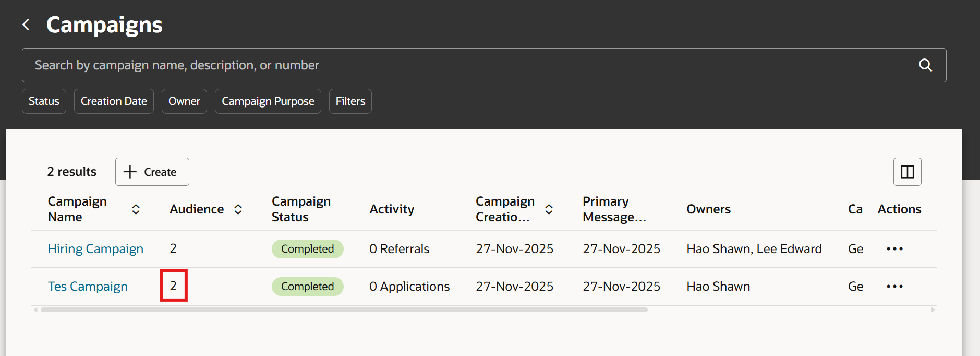Click Completed status of Tes Campaign
The image size is (980, 356).
coord(308,287)
